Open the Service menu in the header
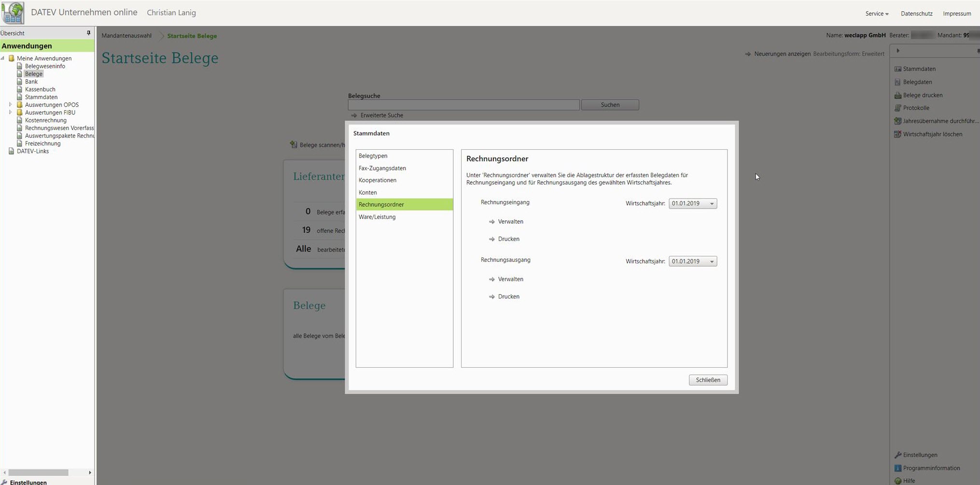 click(876, 14)
